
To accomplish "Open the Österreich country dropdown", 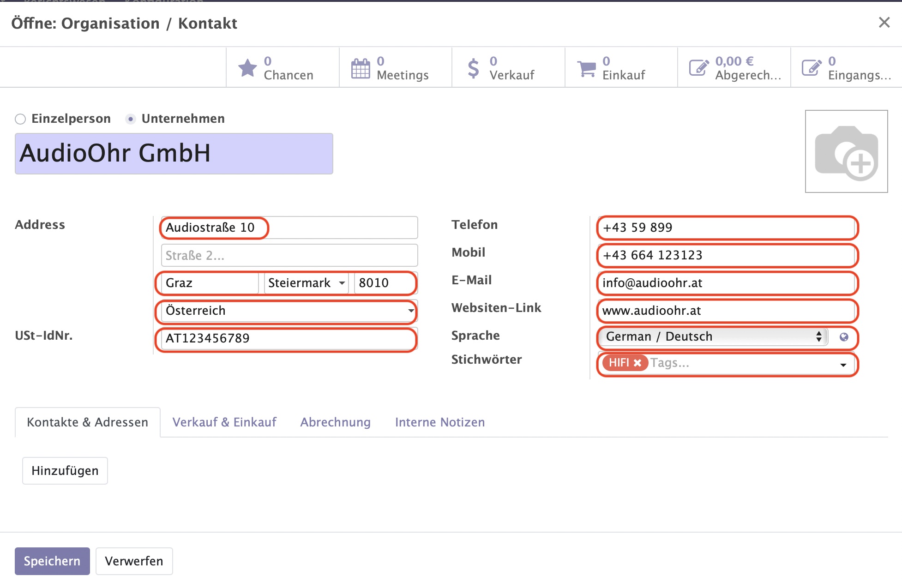I will pyautogui.click(x=289, y=311).
